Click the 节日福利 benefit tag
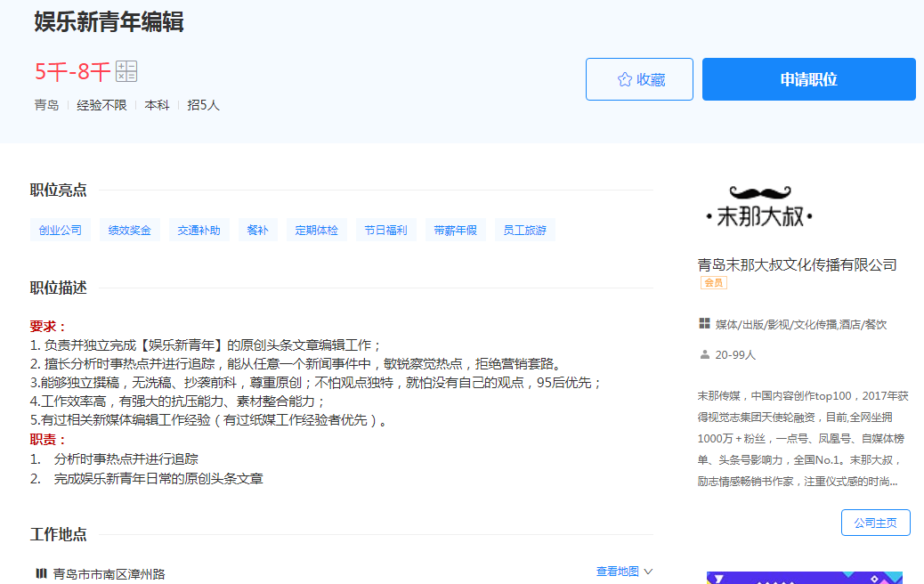This screenshot has height=584, width=924. point(385,231)
